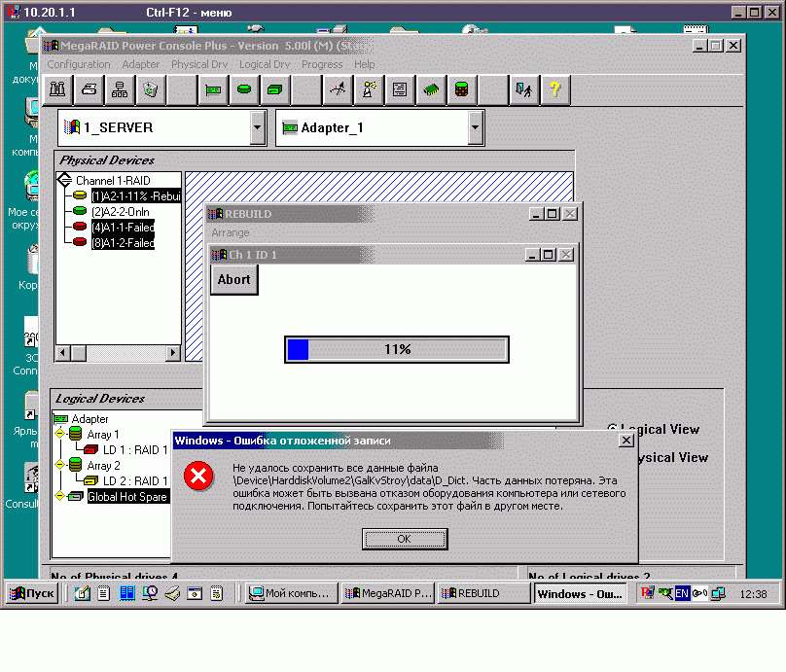The image size is (786, 672).
Task: Click OK in the delayed write error dialog
Action: 404,539
